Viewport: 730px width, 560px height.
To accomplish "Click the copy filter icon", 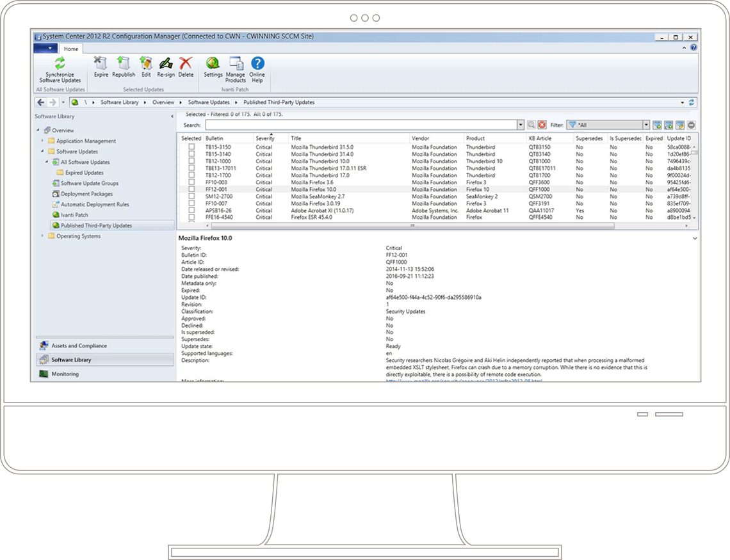I will [x=669, y=125].
